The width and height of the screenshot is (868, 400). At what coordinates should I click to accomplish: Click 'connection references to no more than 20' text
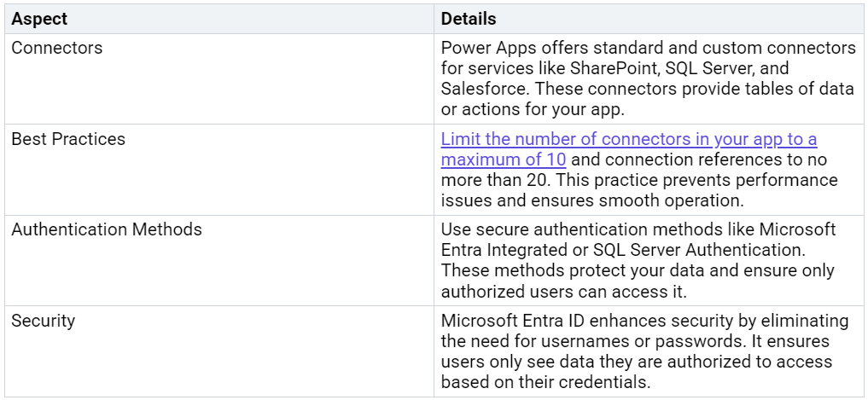[683, 159]
